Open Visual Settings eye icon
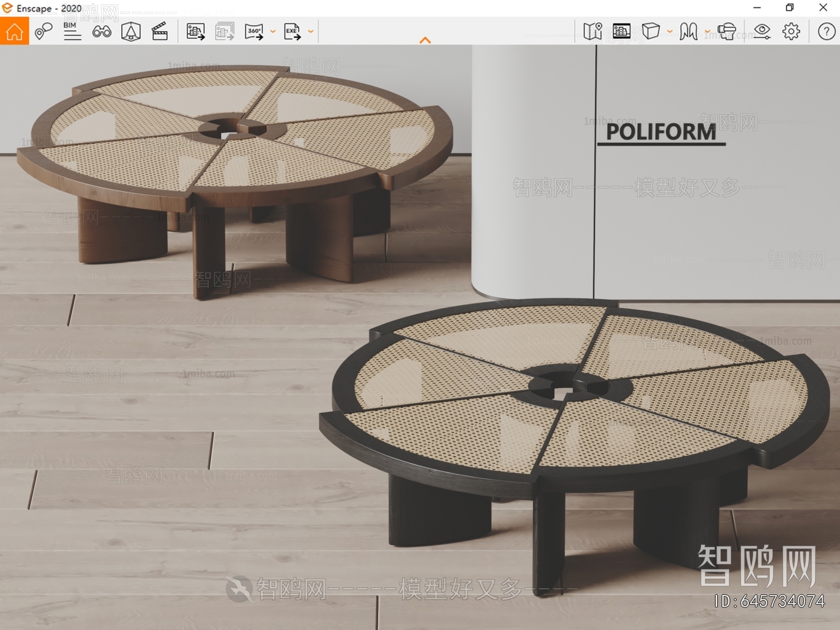The height and width of the screenshot is (630, 840). pos(762,31)
